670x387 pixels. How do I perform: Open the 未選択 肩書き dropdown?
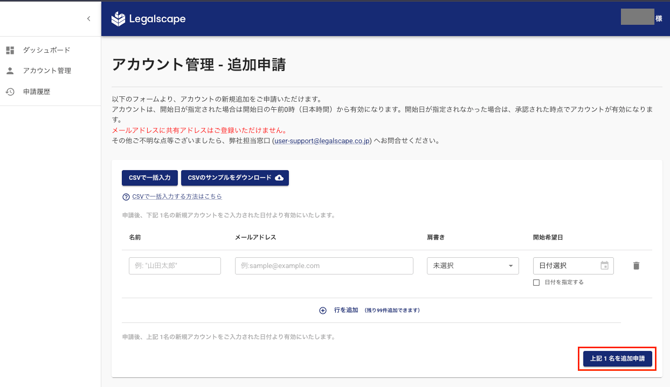[473, 266]
